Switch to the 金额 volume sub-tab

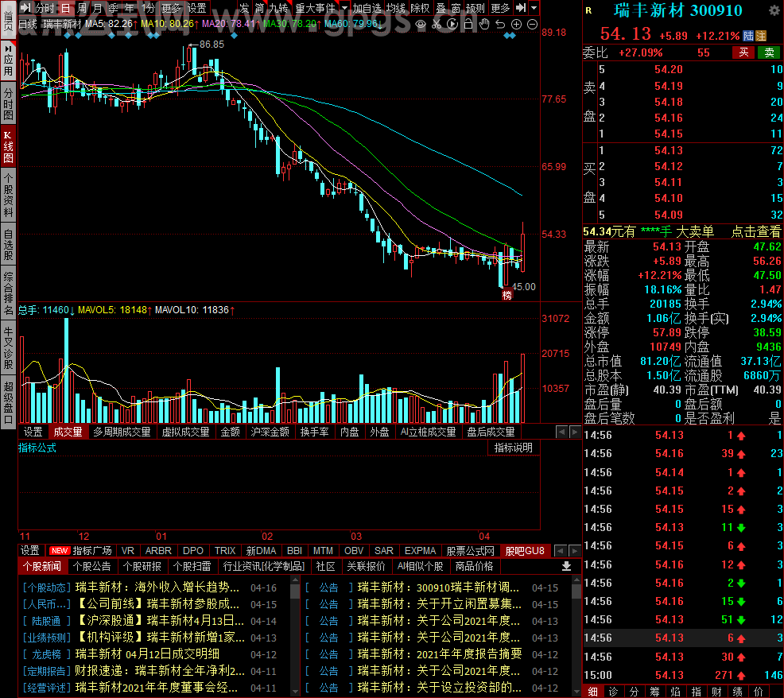coord(231,432)
